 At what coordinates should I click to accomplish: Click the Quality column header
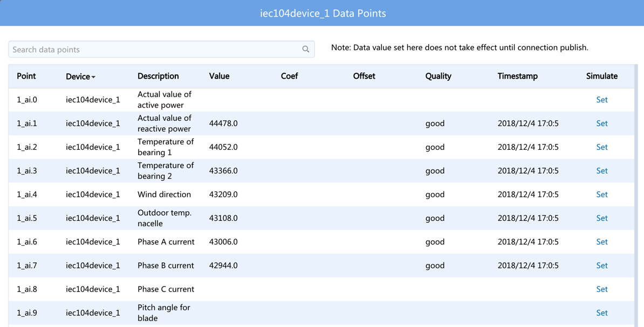pyautogui.click(x=438, y=76)
